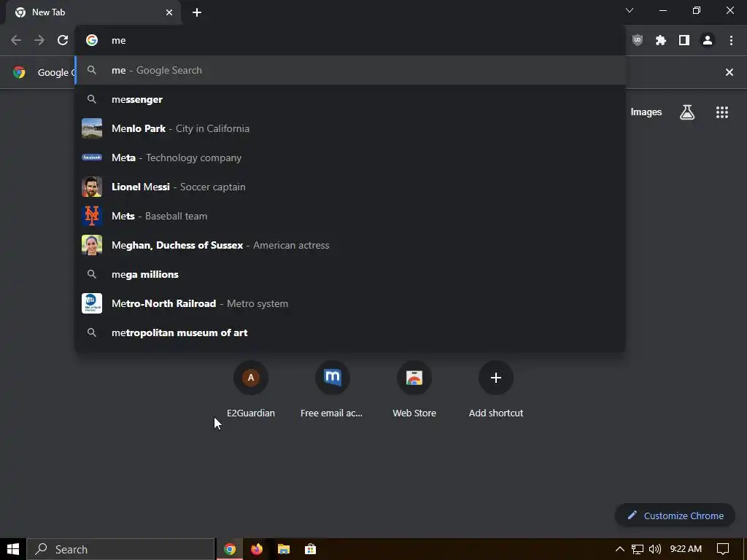Open Chrome's three-dot menu
Viewport: 747px width, 560px height.
(x=731, y=41)
